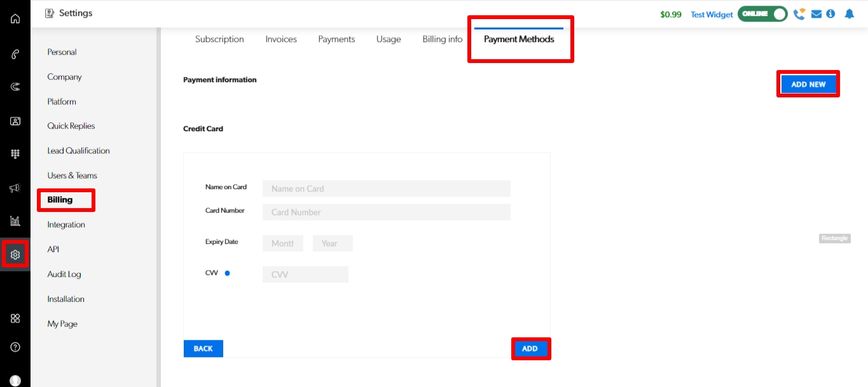Open the megaphone campaigns sidebar icon
868x387 pixels.
pyautogui.click(x=15, y=188)
